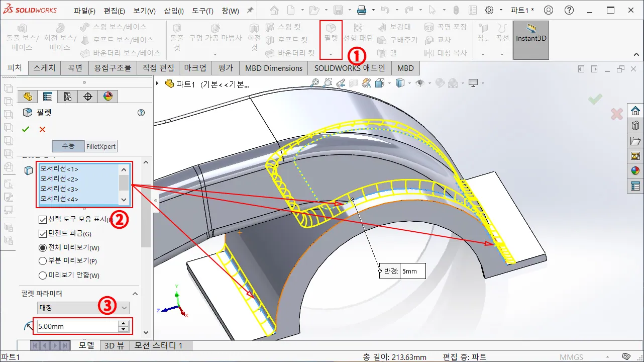Open the 편집(E) menu
644x362 pixels.
pyautogui.click(x=114, y=11)
